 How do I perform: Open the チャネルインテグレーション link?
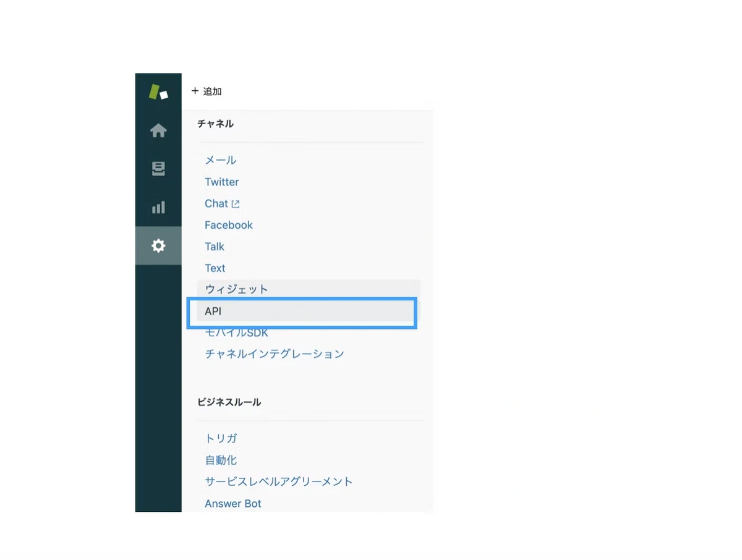(275, 354)
